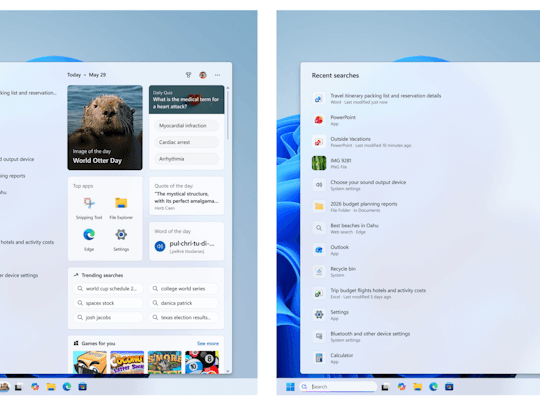This screenshot has width=540, height=405.
Task: Click the PowerPoint app icon in recent searches
Action: tap(319, 120)
